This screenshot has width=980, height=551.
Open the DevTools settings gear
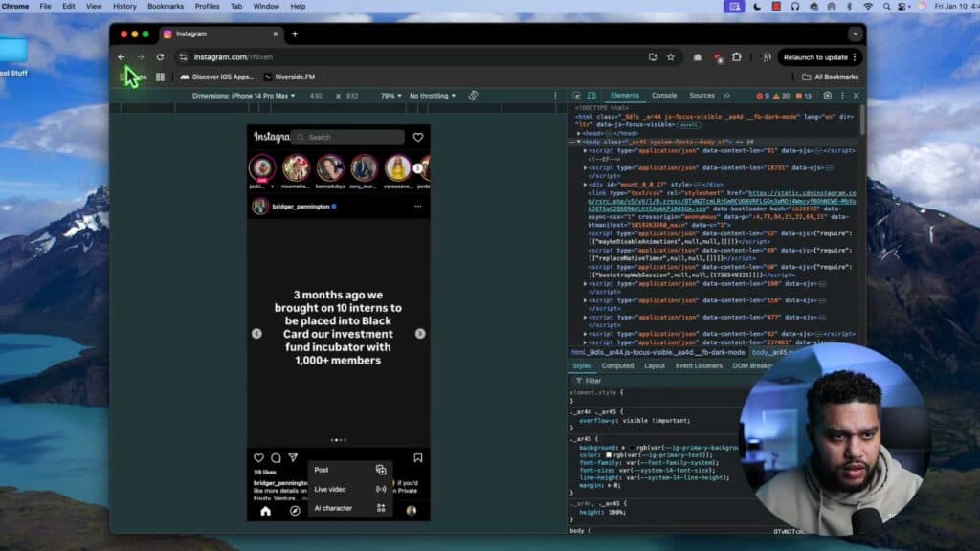click(828, 96)
